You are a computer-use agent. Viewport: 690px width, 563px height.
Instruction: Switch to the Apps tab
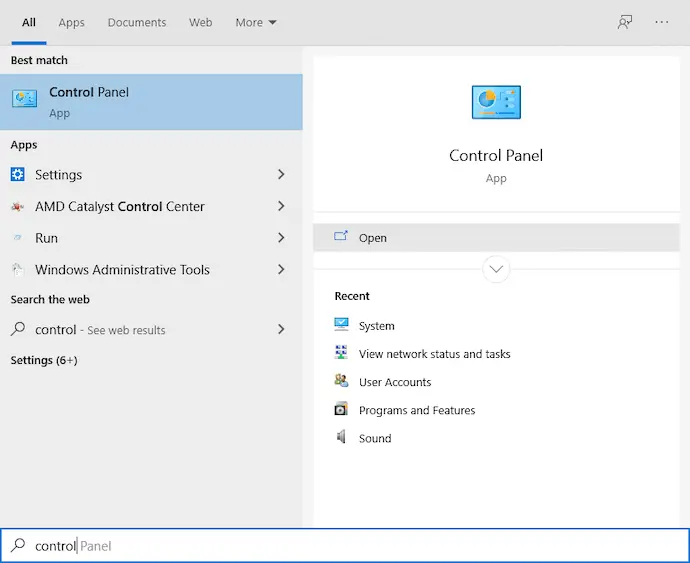coord(71,22)
